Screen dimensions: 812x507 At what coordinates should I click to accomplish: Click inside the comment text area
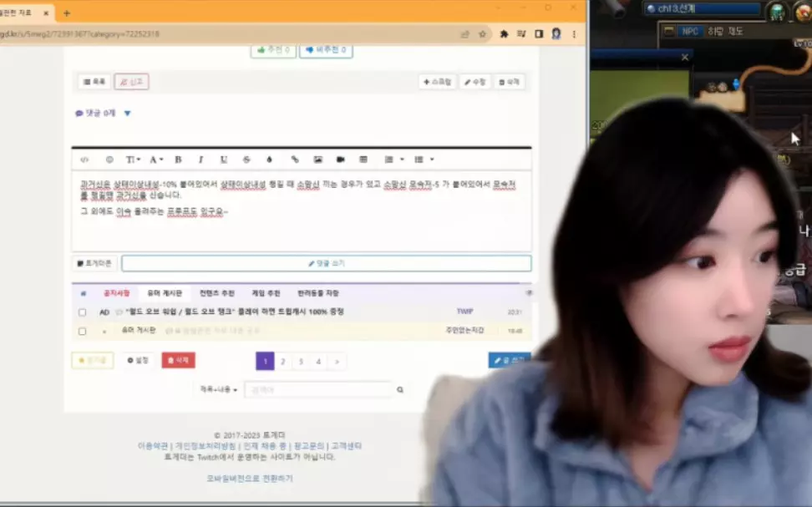(302, 210)
